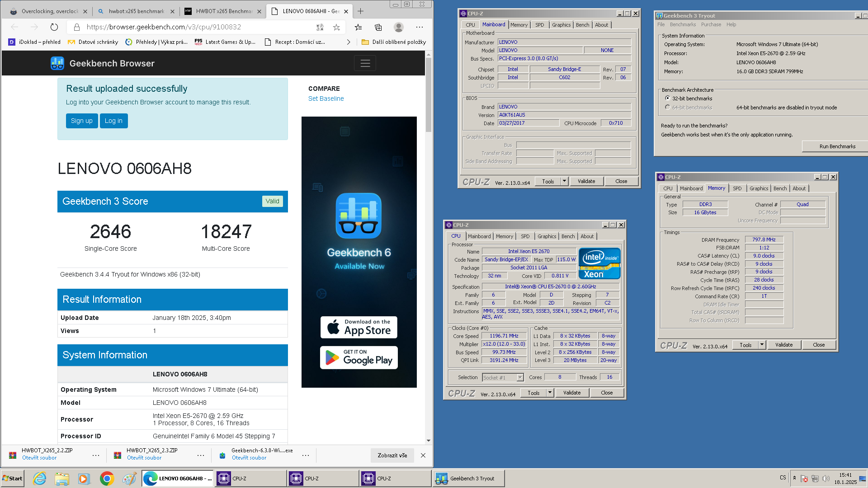This screenshot has height=488, width=868.
Task: Switch to Geekbench 3 Tryout taskbar item
Action: pyautogui.click(x=469, y=479)
